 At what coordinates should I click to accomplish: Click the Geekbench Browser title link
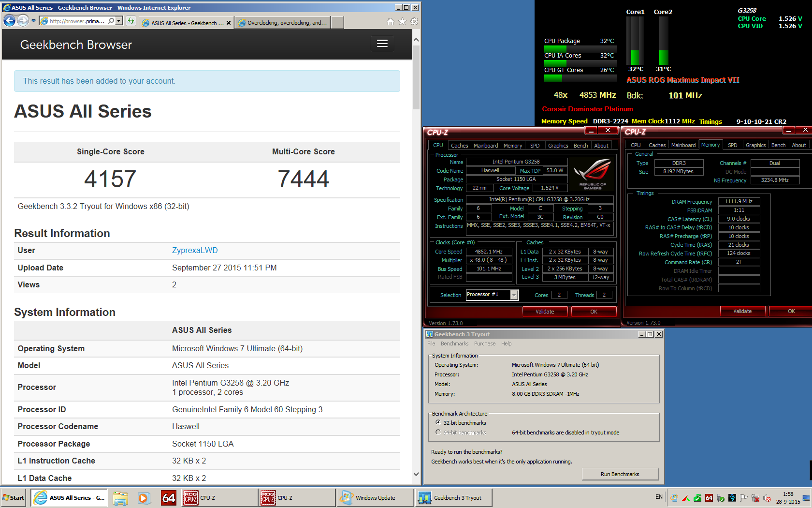click(x=76, y=45)
